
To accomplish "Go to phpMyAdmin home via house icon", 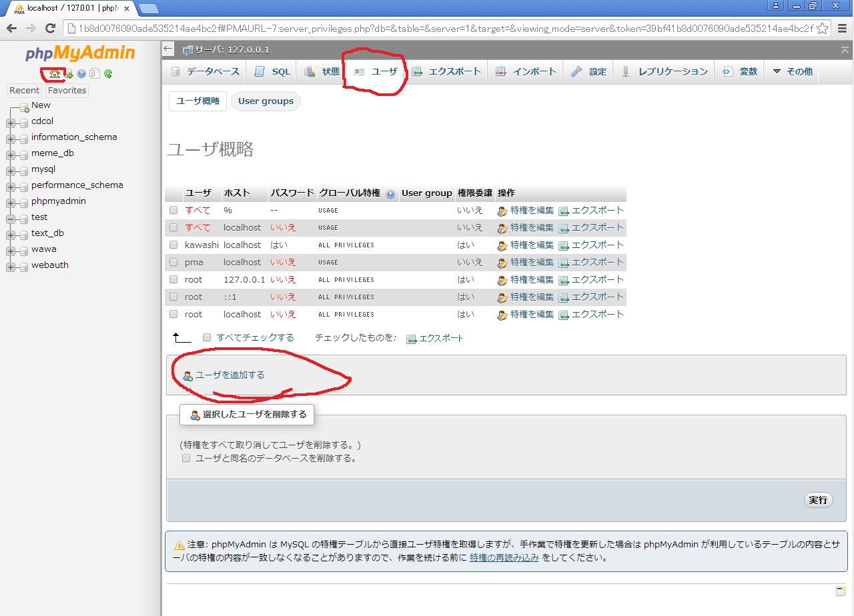I will pyautogui.click(x=55, y=74).
